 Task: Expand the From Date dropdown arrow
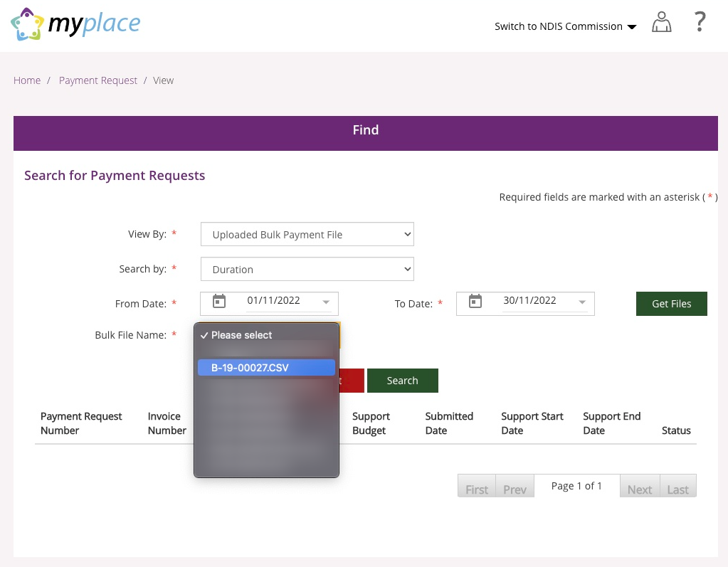point(327,302)
